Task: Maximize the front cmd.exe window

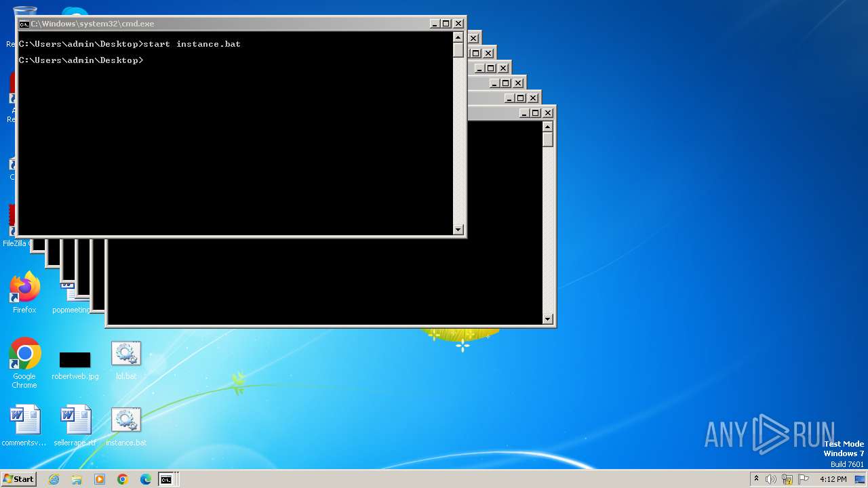Action: [x=446, y=24]
